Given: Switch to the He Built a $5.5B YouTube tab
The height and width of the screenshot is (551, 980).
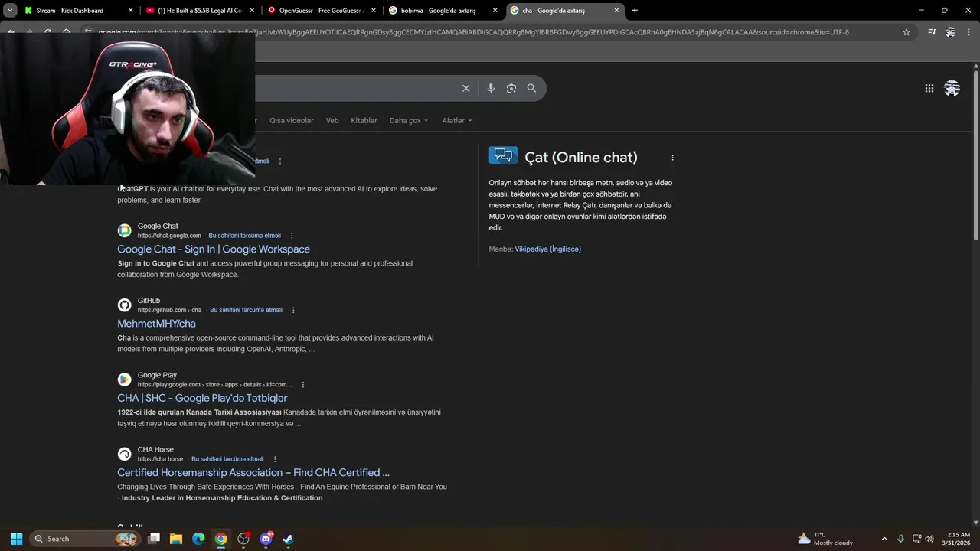Looking at the screenshot, I should (x=200, y=11).
